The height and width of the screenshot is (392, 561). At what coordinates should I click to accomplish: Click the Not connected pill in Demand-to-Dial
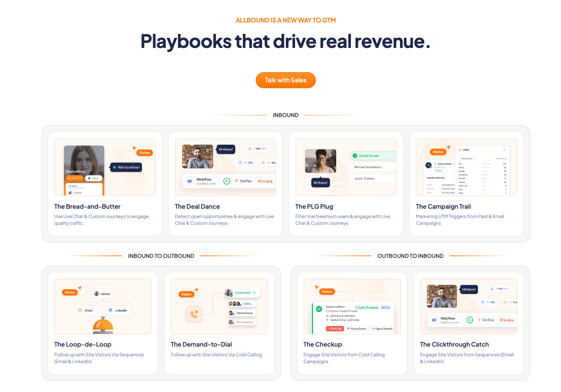(x=242, y=322)
